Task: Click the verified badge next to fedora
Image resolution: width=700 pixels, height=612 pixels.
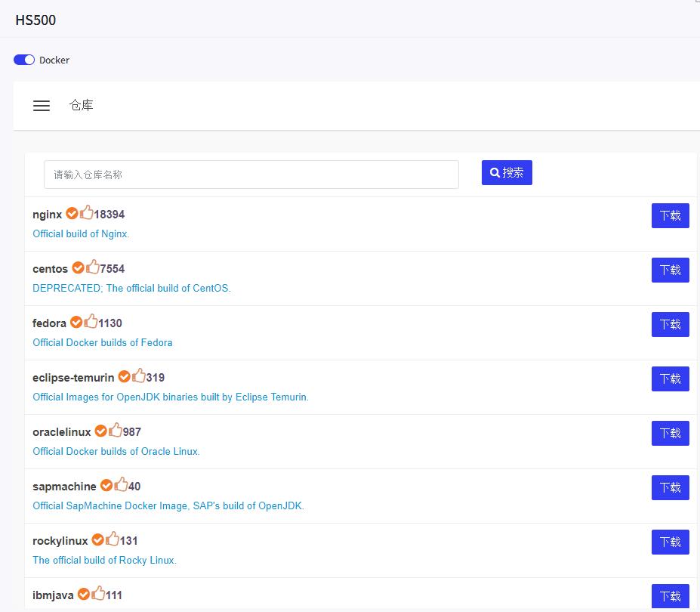Action: tap(76, 323)
